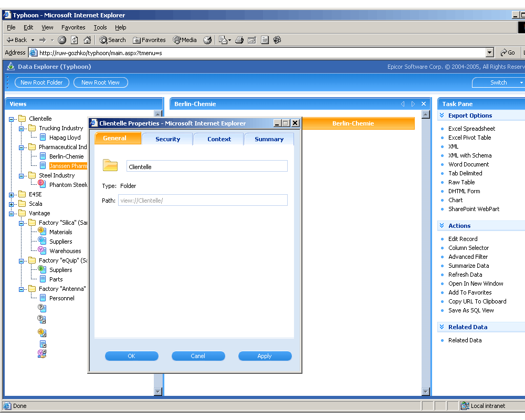Open Search in the browser toolbar
This screenshot has width=525, height=420.
[x=112, y=40]
